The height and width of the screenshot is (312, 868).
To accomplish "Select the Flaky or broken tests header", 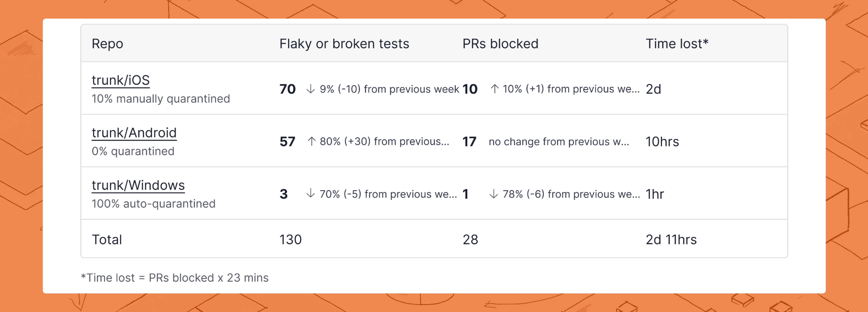I will pyautogui.click(x=344, y=44).
